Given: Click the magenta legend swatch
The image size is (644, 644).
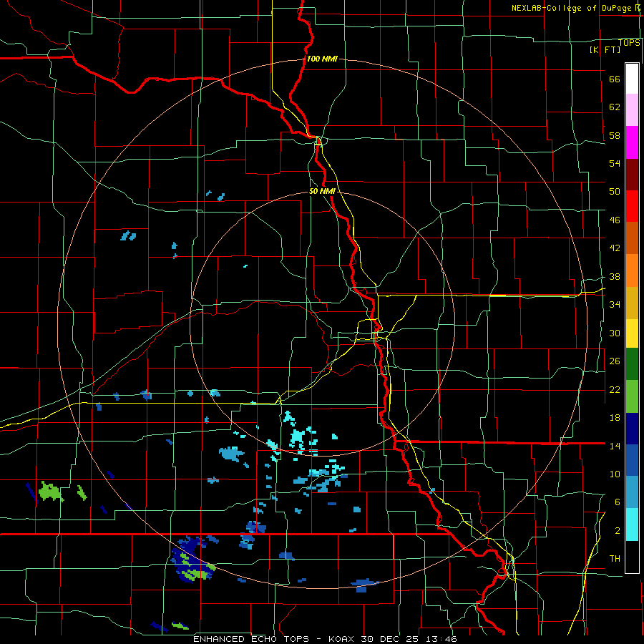Looking at the screenshot, I should click(632, 142).
